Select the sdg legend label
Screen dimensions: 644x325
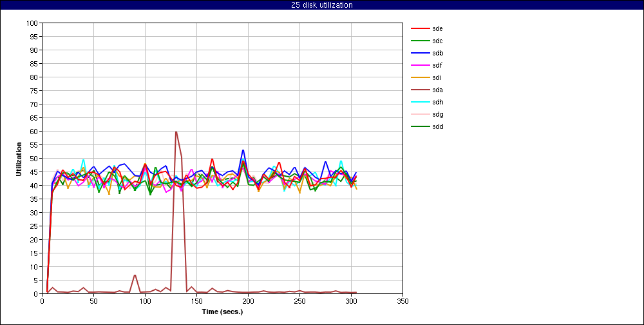[437, 114]
